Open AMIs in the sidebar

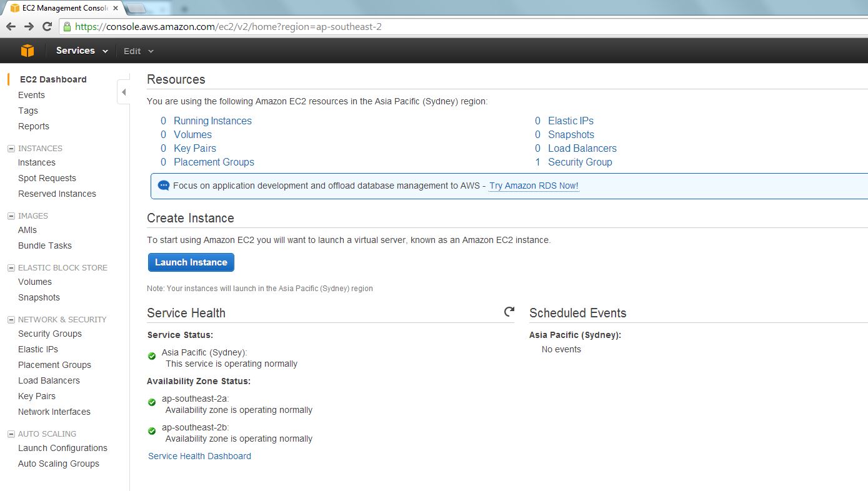click(27, 230)
